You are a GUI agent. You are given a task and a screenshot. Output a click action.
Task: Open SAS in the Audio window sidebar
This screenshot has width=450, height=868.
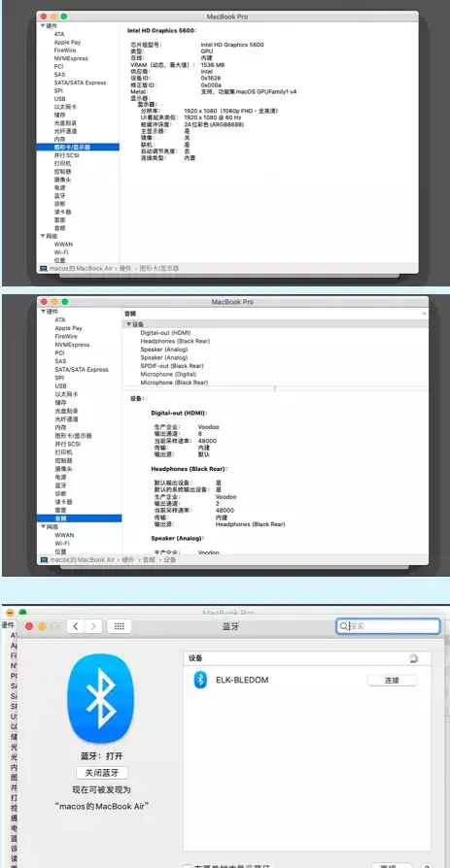[60, 361]
